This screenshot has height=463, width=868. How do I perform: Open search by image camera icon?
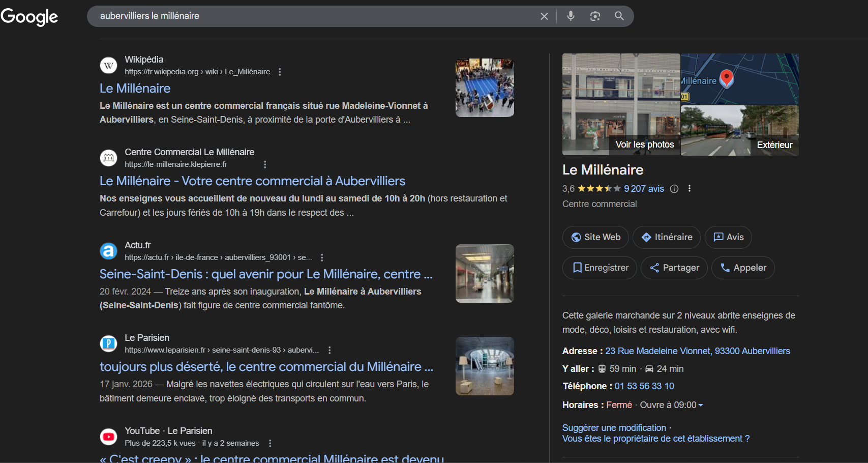point(595,16)
